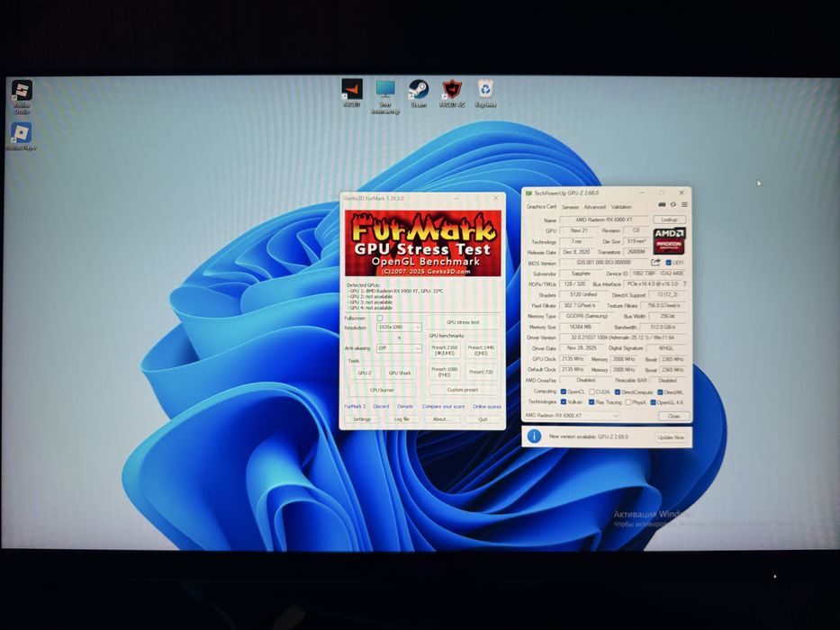Image resolution: width=840 pixels, height=630 pixels.
Task: Toggle the DirectML checkbox
Action: click(x=660, y=392)
